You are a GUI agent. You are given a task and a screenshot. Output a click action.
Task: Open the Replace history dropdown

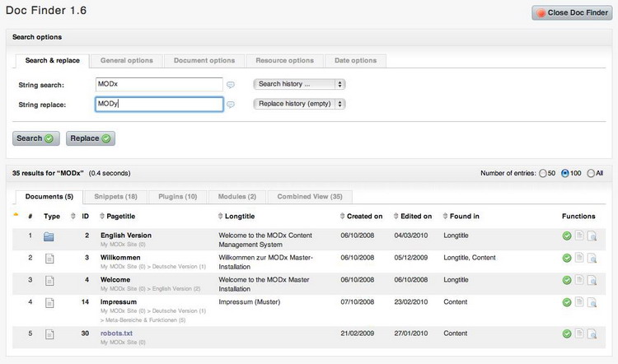pos(299,105)
